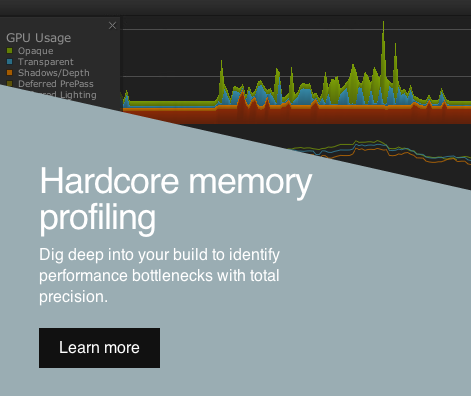Click the GPU Usage panel title
Screen dimensions: 471x396
[38, 38]
